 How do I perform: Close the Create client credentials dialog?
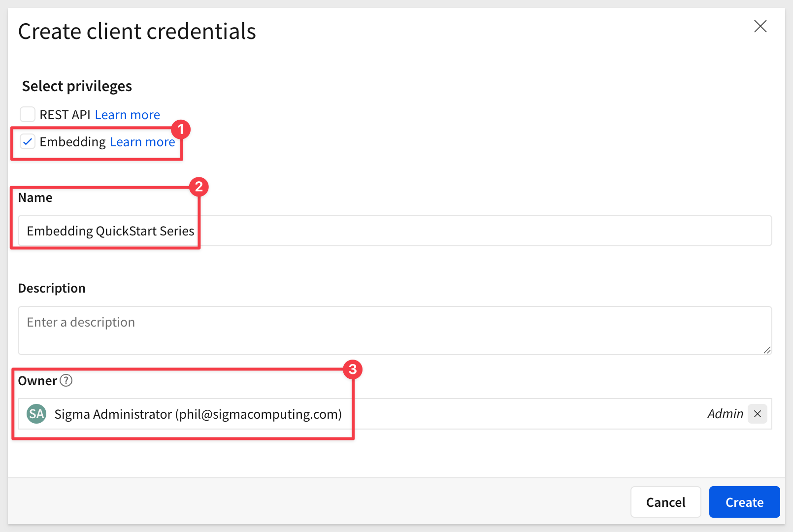click(760, 27)
